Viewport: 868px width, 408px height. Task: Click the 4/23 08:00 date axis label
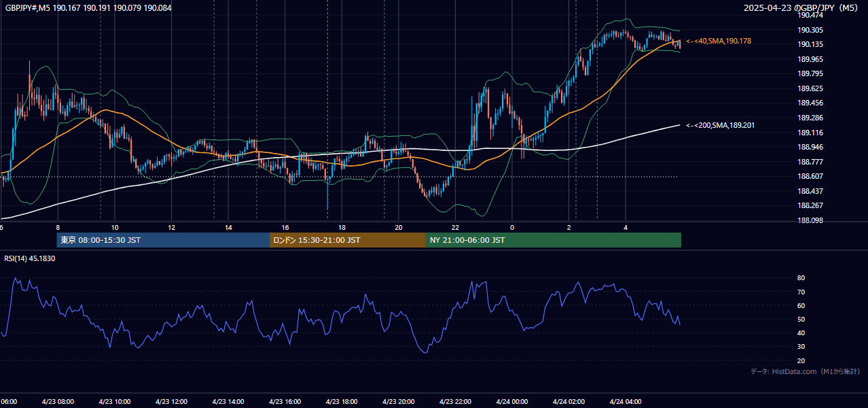point(58,402)
